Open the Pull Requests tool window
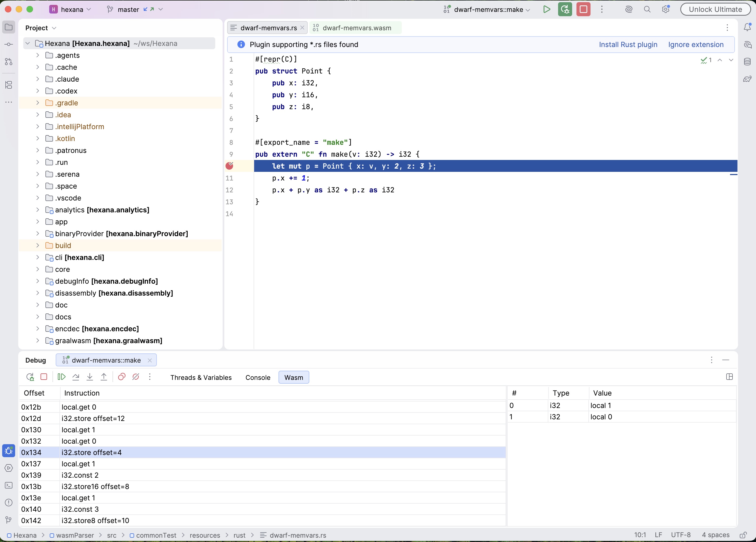 point(9,62)
